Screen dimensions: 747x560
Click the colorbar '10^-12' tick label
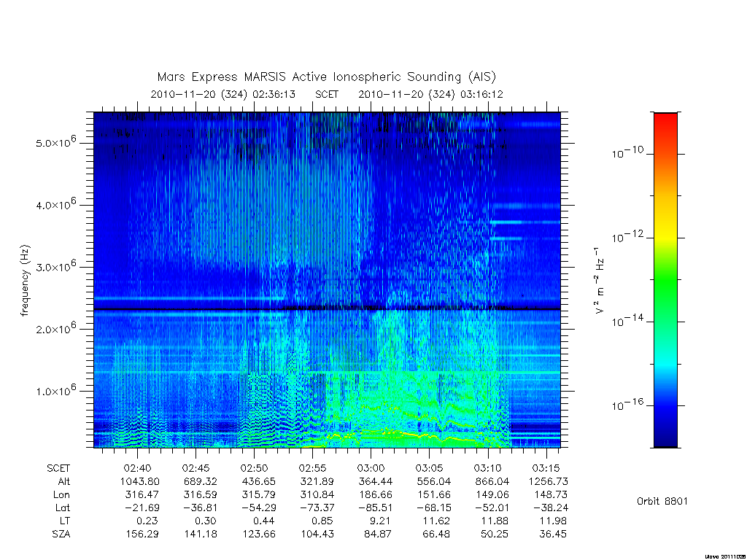627,237
